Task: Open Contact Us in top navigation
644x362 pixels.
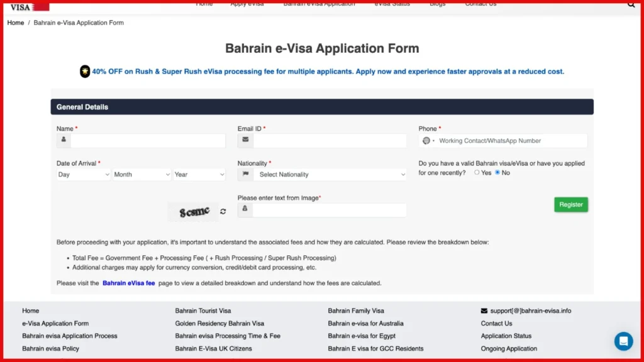Action: (480, 4)
